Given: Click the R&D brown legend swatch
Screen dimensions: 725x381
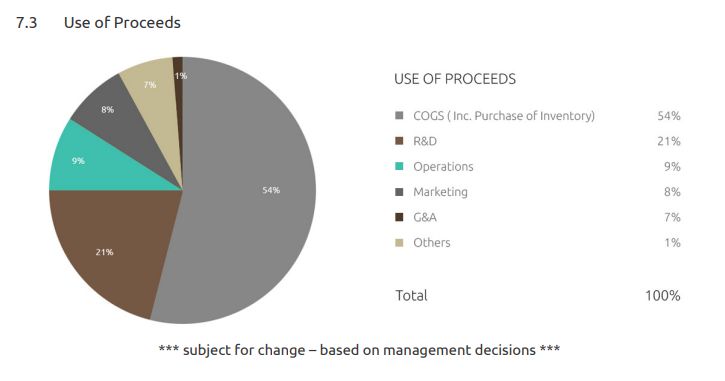Looking at the screenshot, I should [399, 141].
